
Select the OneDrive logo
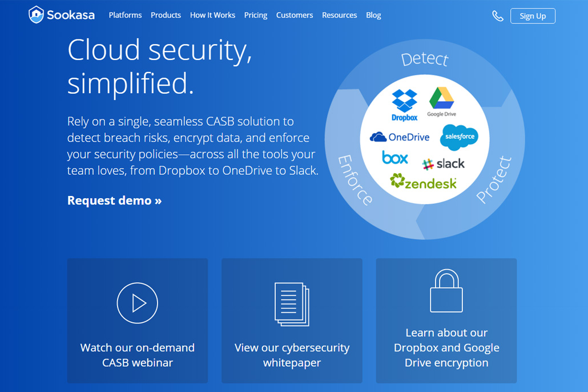click(400, 137)
